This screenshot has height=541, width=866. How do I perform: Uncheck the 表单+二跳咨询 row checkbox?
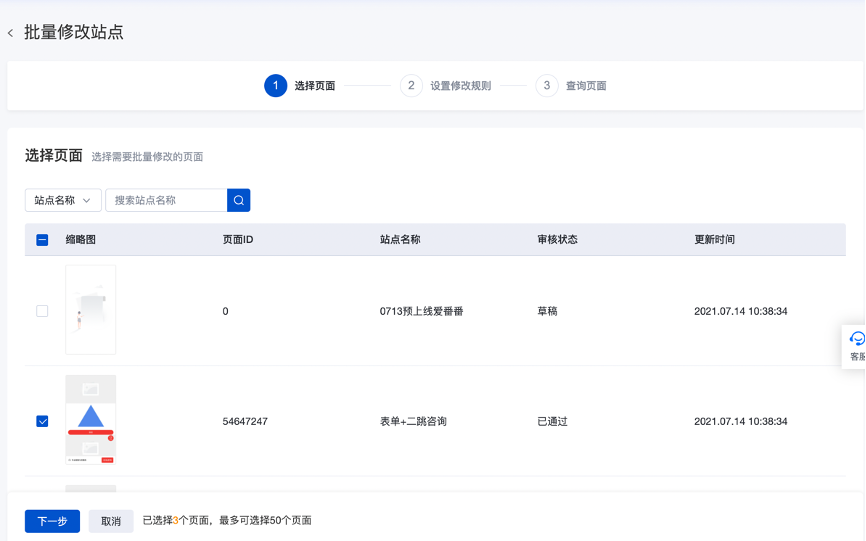[x=42, y=421]
